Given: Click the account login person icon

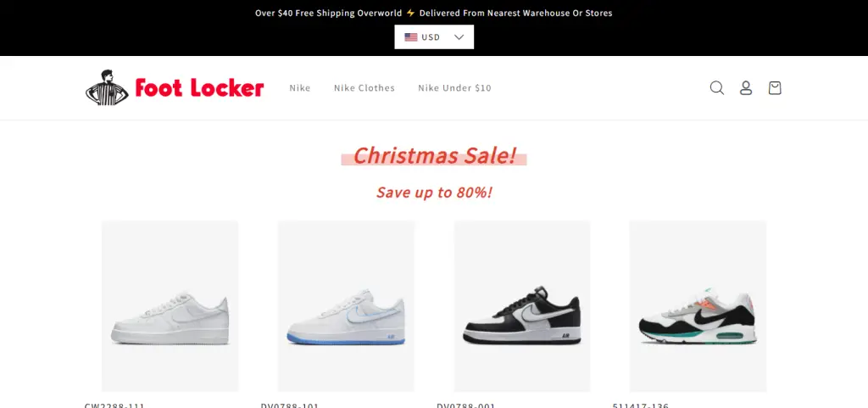Looking at the screenshot, I should point(746,88).
